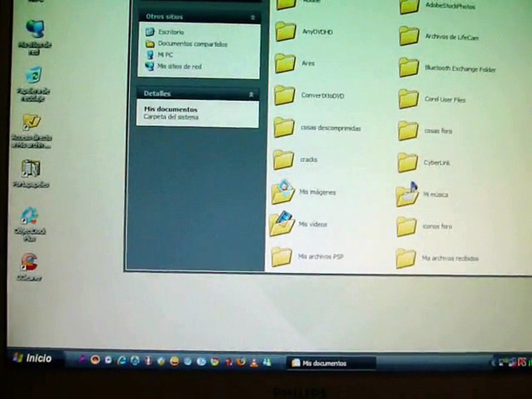Select the ConvertXtoDVD folder
The height and width of the screenshot is (399, 532).
point(309,95)
